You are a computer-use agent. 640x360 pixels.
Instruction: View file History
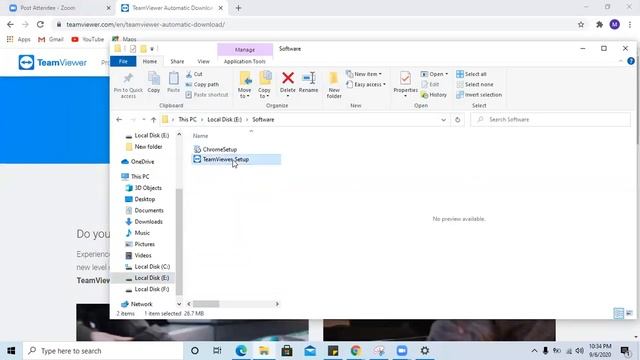click(x=434, y=94)
